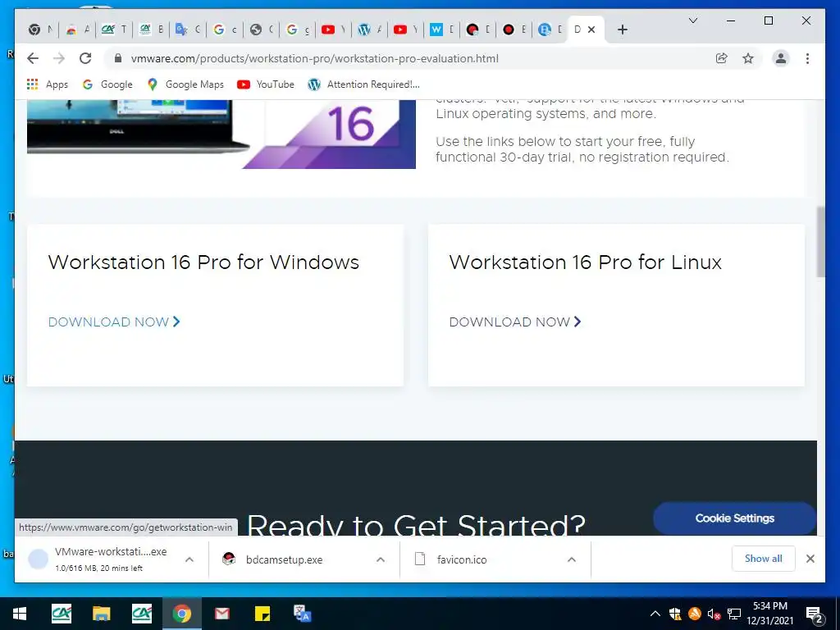Viewport: 840px width, 630px height.
Task: Close the active VMware tab
Action: point(591,30)
